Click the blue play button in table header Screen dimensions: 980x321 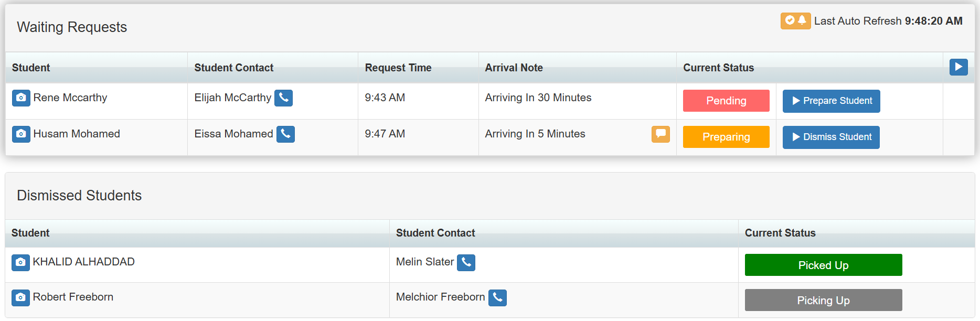pyautogui.click(x=958, y=67)
